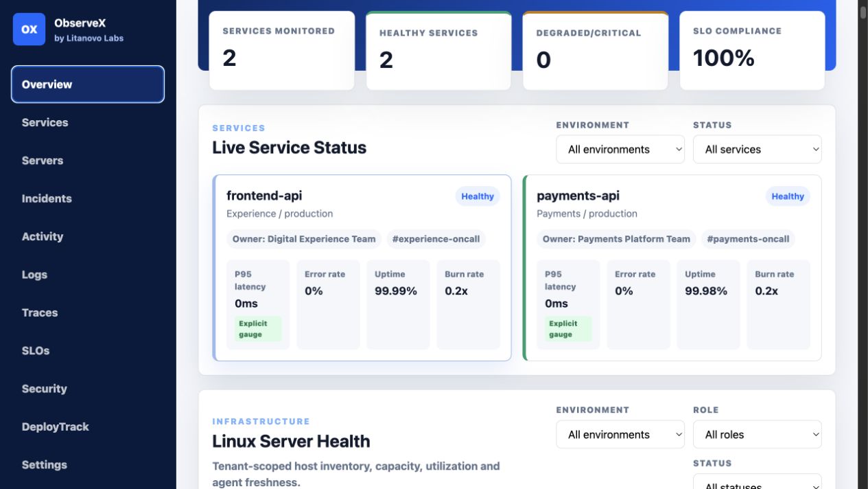Open the payments-api service title

point(578,196)
